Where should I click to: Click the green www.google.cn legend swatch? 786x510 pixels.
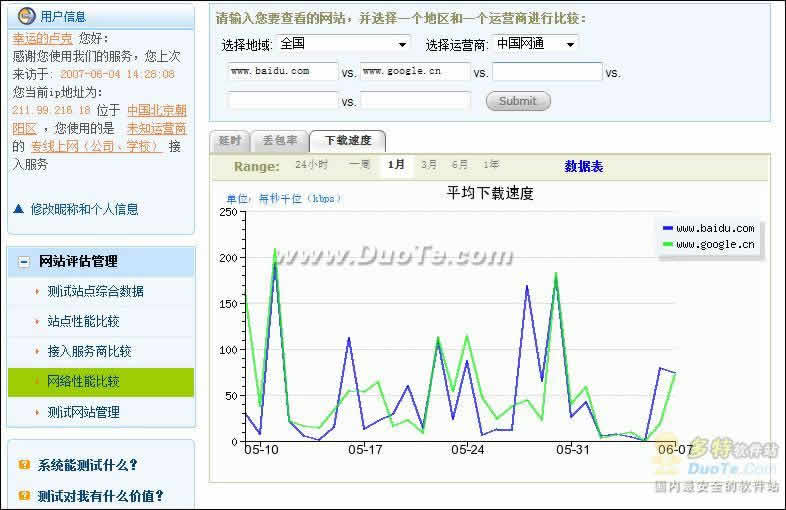coord(668,244)
